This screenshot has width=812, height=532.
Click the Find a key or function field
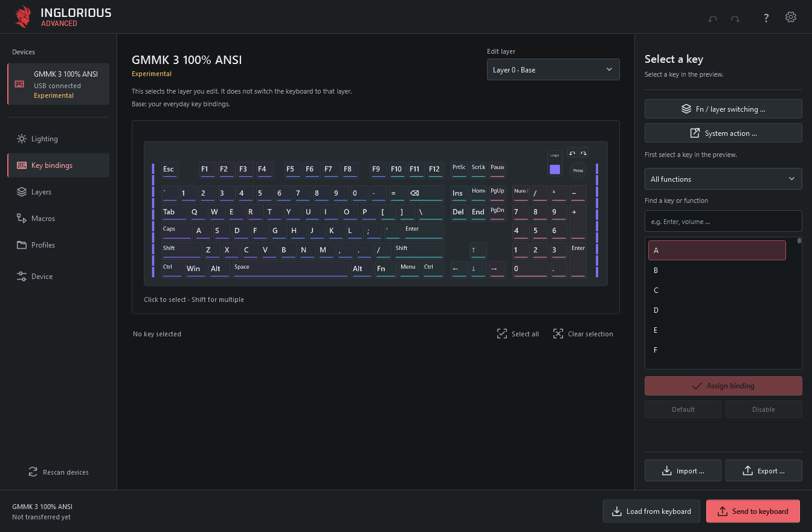tap(723, 221)
